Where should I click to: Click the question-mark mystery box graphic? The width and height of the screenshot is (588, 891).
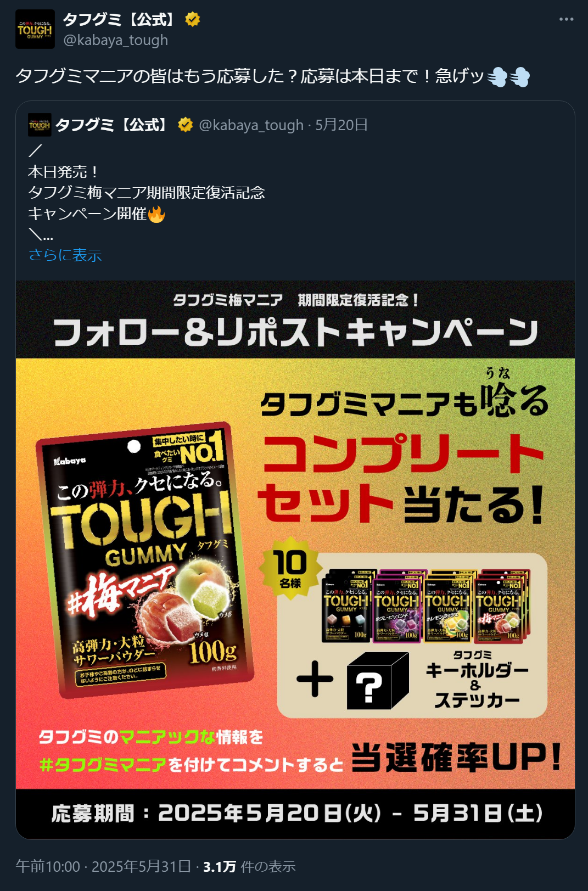[x=378, y=681]
